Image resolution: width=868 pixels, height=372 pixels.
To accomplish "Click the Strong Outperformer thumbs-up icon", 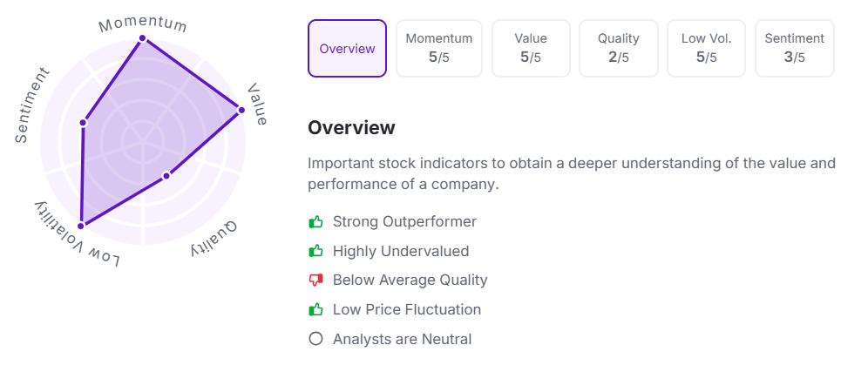I will (315, 222).
